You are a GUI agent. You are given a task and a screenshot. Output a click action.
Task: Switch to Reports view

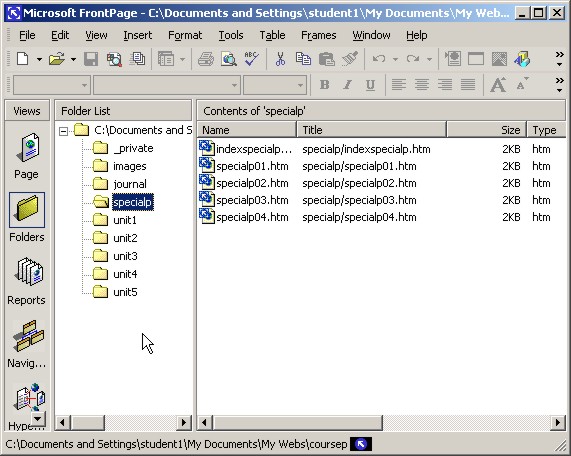[x=27, y=281]
